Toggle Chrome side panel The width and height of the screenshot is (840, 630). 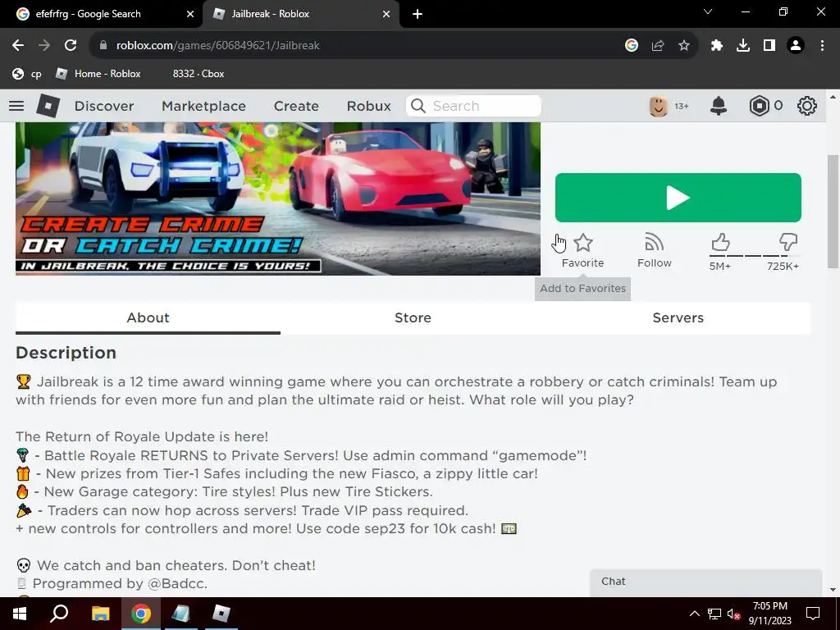769,46
